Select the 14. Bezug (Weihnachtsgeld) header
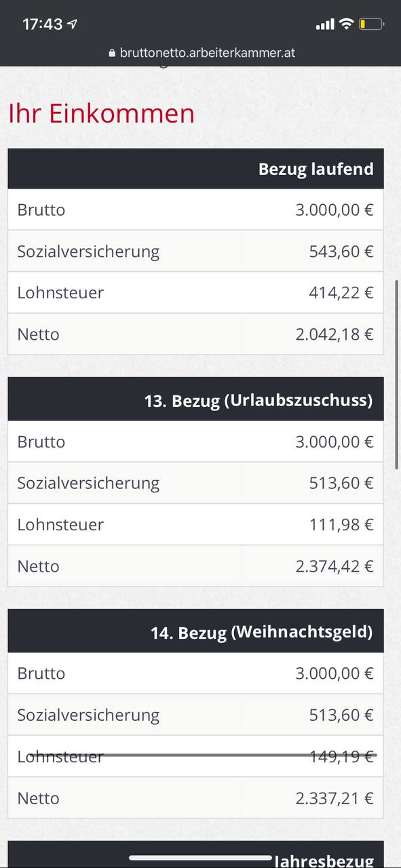This screenshot has height=868, width=401. (x=196, y=633)
